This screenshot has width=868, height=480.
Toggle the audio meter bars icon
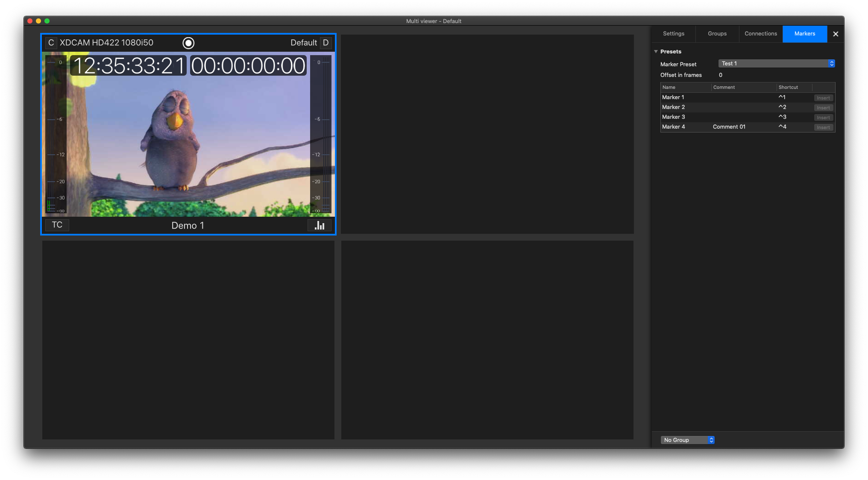320,225
